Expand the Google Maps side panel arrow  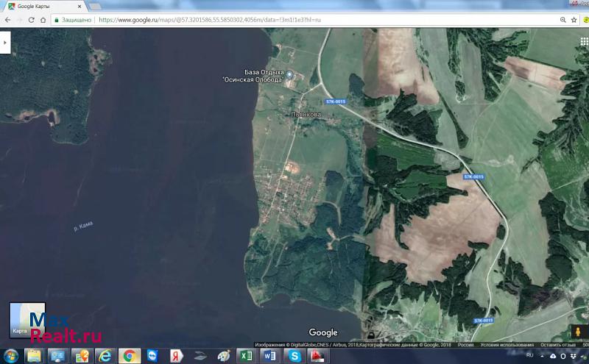4,43
